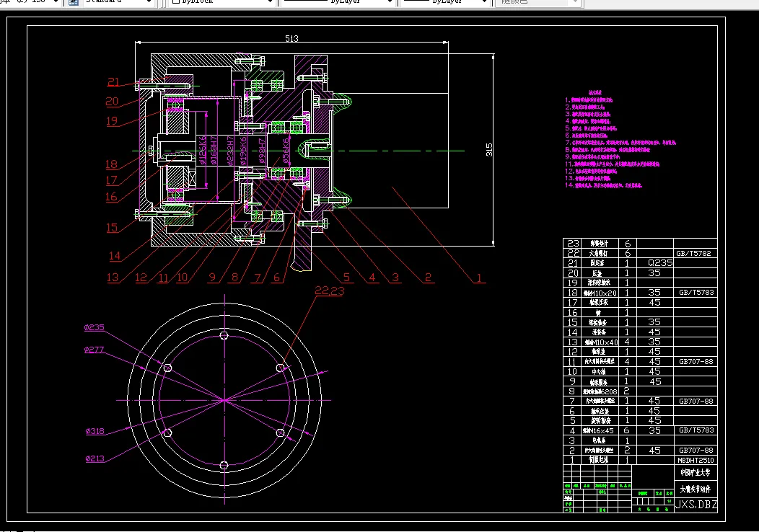Click GB/T5783 cell in parts list row 18

pos(696,292)
